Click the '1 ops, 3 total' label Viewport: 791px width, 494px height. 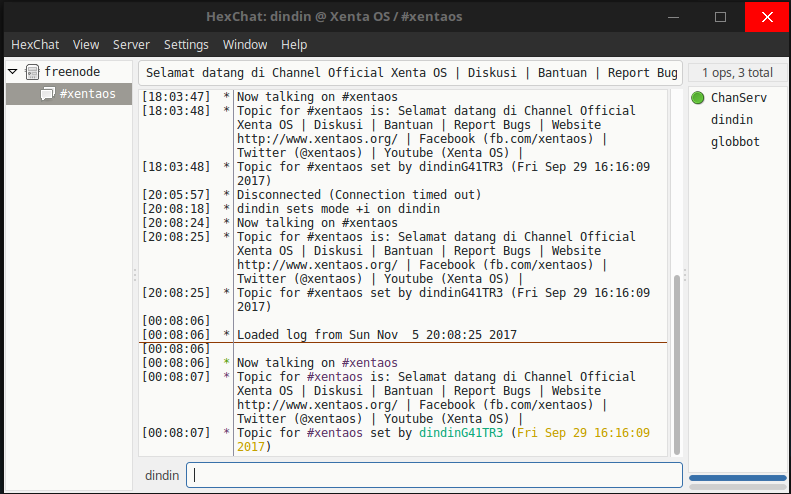click(737, 73)
